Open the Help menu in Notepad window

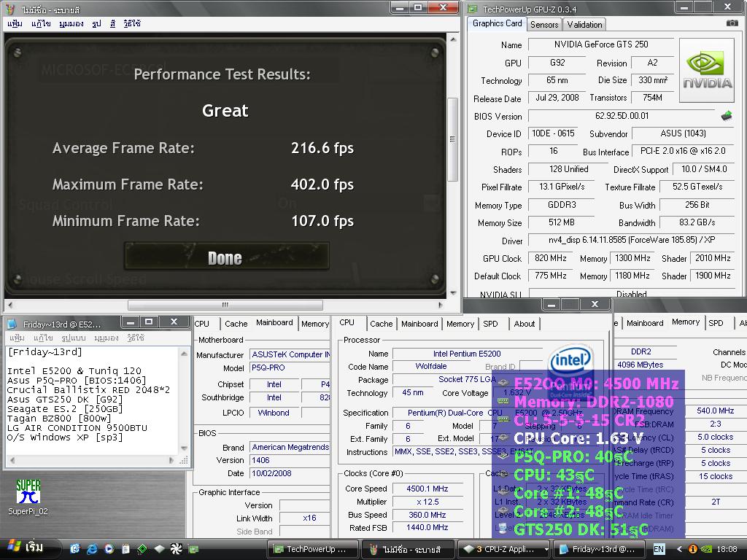point(135,338)
